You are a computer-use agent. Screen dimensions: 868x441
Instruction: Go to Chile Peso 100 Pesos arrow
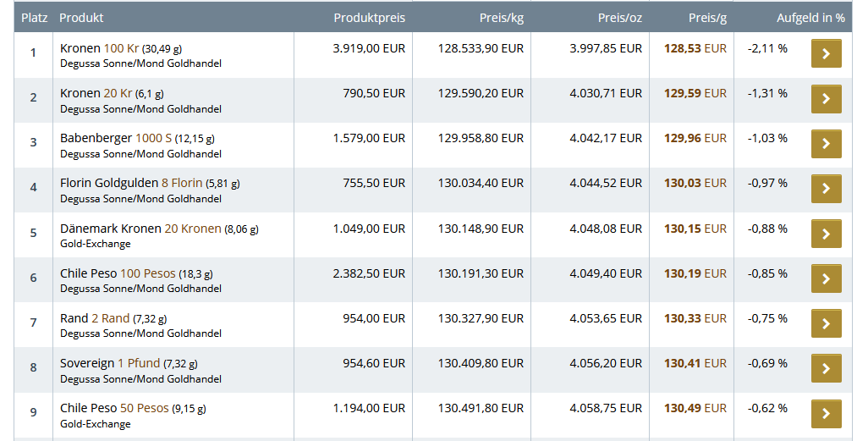point(826,279)
